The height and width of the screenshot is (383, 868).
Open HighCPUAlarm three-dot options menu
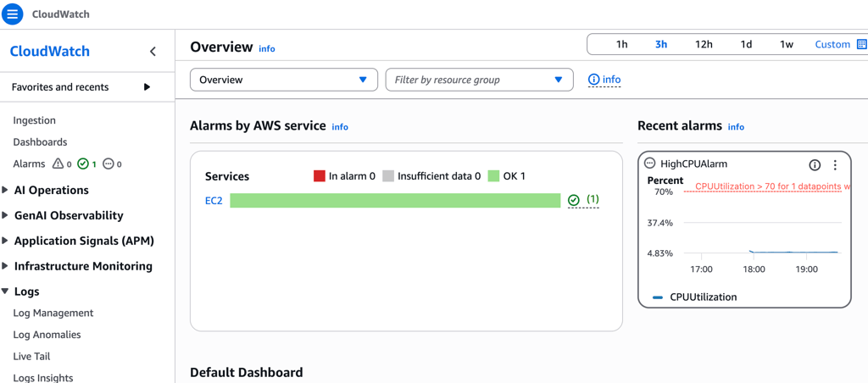point(835,164)
